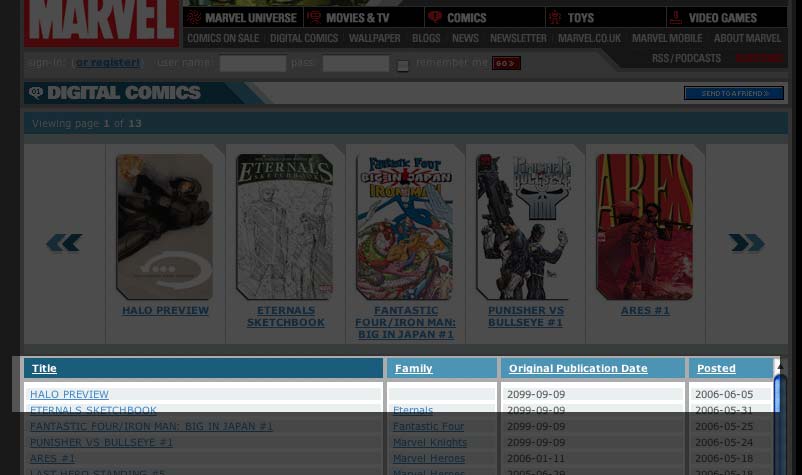Screen dimensions: 802x475
Task: Toggle the remember me checkbox
Action: coord(403,65)
